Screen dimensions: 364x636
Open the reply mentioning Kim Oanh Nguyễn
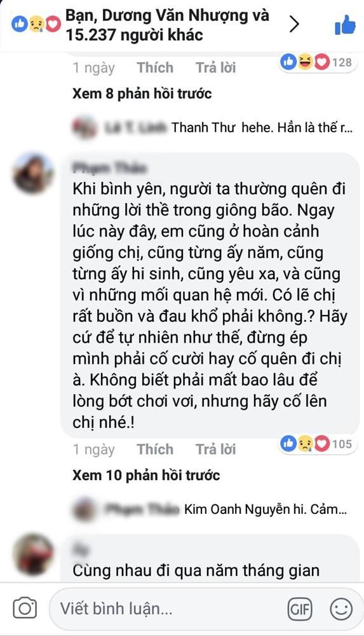point(210,509)
